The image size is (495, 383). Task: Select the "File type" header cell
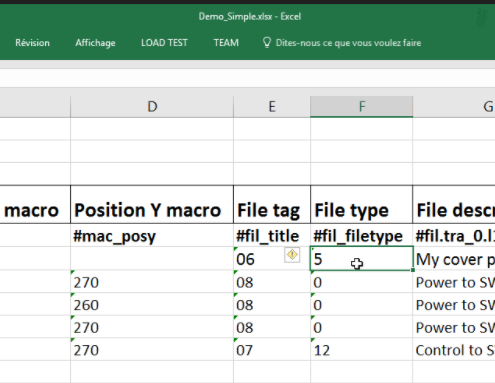[x=362, y=204]
